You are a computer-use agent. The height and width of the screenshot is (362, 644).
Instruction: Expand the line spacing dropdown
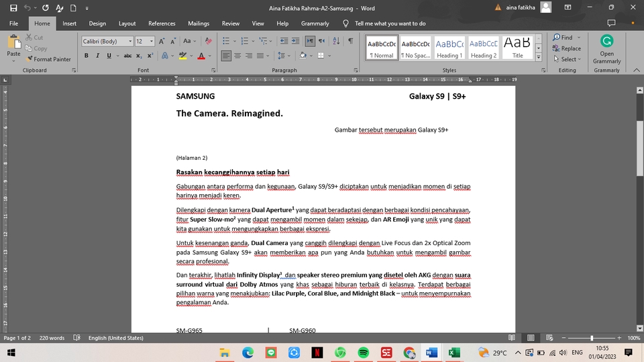pyautogui.click(x=288, y=56)
